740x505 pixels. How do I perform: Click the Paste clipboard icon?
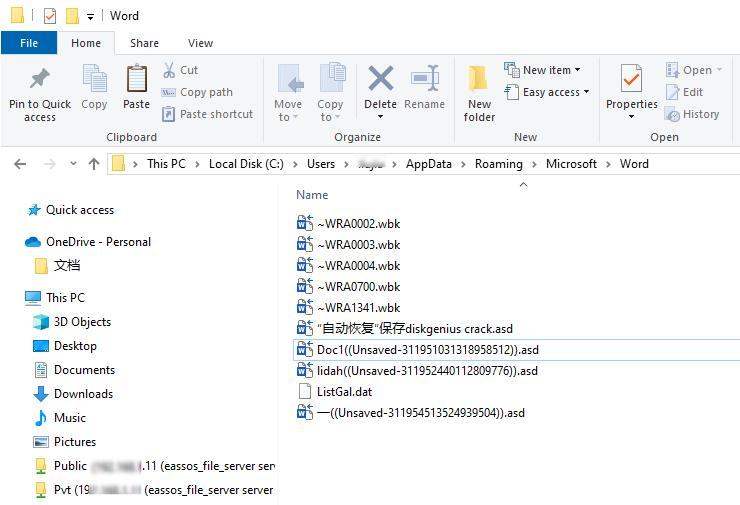point(136,79)
